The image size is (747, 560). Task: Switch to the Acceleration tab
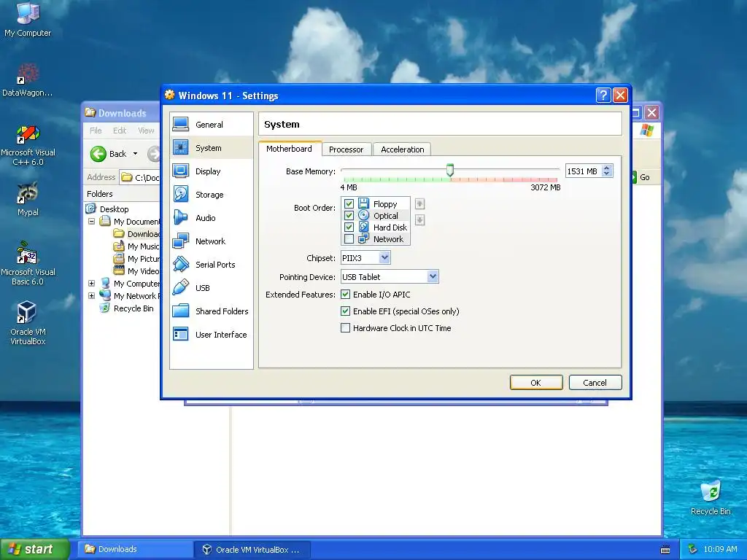(x=403, y=149)
